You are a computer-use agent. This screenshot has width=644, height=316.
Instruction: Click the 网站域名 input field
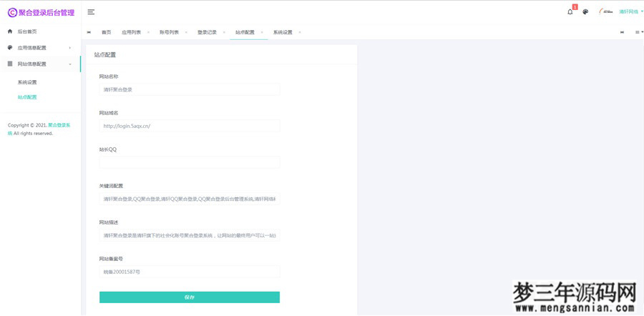(x=190, y=126)
